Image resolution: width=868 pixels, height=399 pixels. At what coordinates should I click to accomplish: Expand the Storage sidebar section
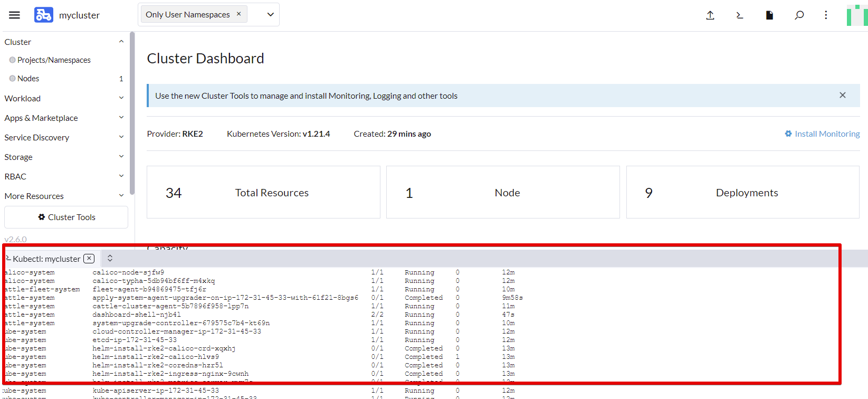pyautogui.click(x=121, y=157)
